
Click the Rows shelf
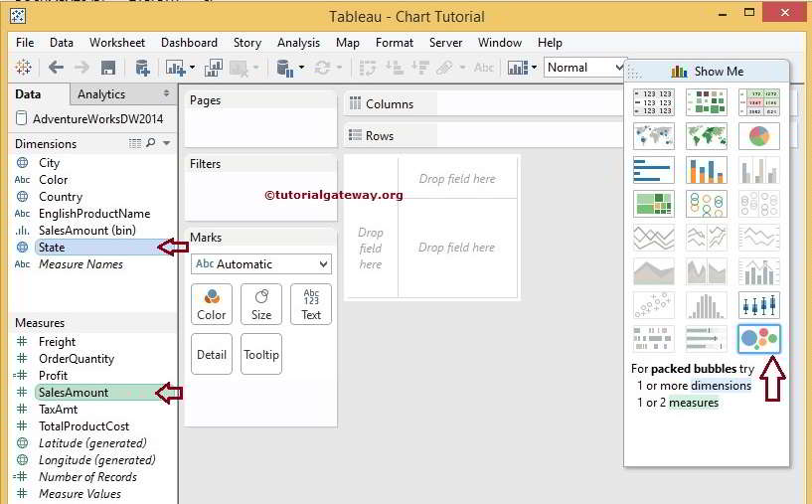point(484,136)
